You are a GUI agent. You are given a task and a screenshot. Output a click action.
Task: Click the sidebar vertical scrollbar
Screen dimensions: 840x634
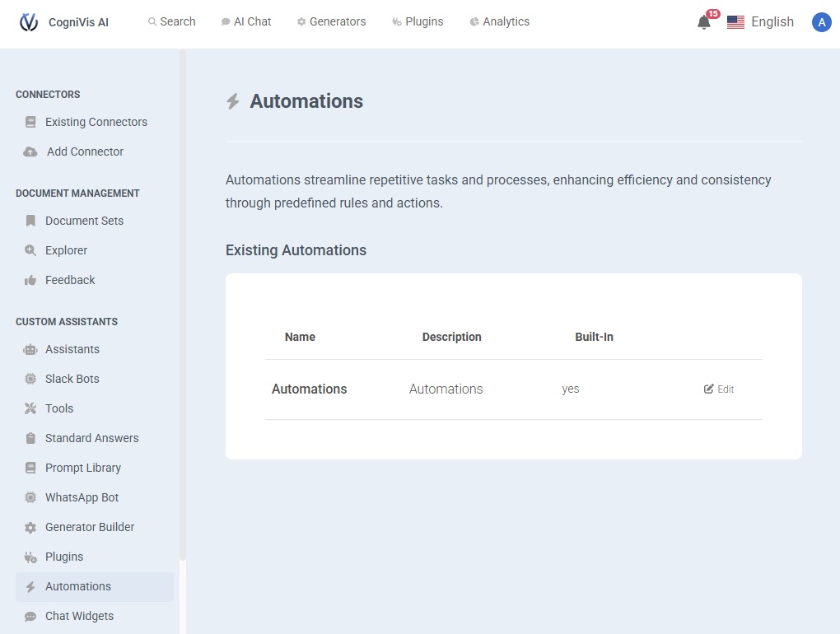(183, 305)
